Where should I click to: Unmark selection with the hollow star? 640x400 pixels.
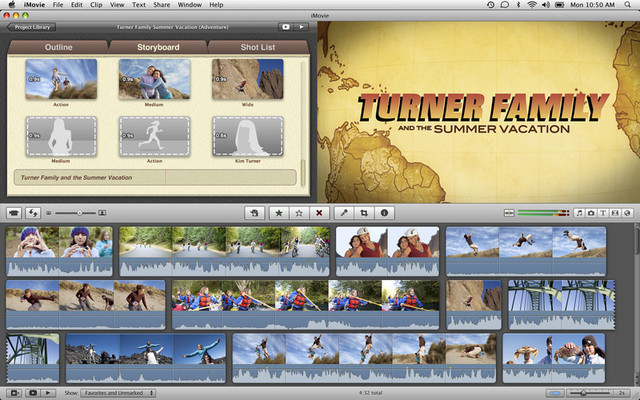pos(298,213)
